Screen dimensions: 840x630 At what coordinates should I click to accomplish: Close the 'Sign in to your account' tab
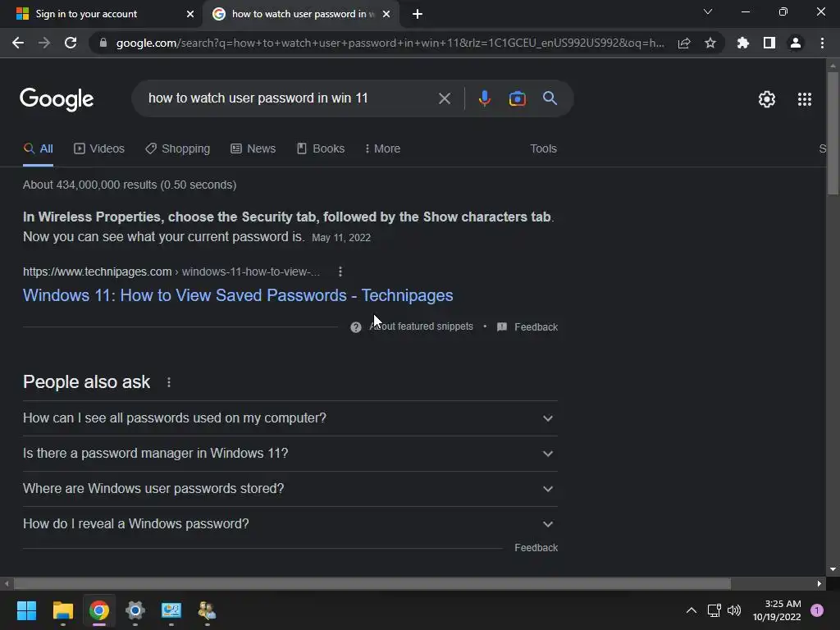coord(190,15)
